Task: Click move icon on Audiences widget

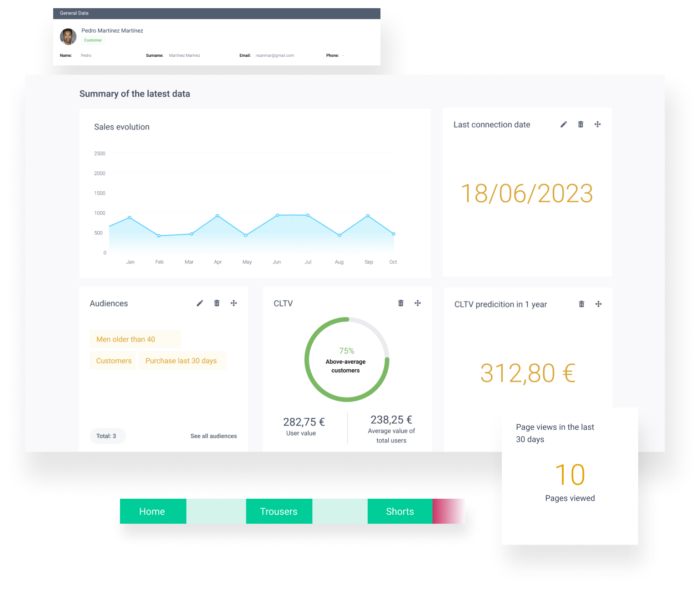Action: tap(234, 303)
